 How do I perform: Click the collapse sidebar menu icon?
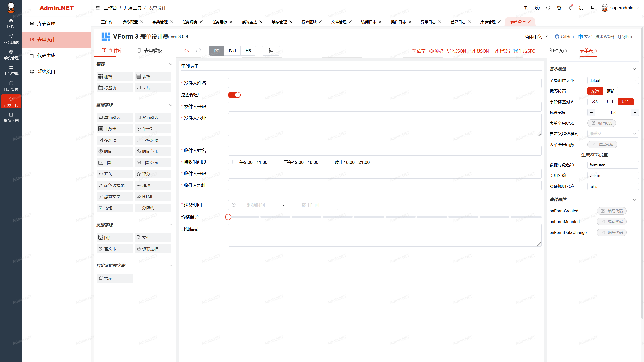pos(98,8)
